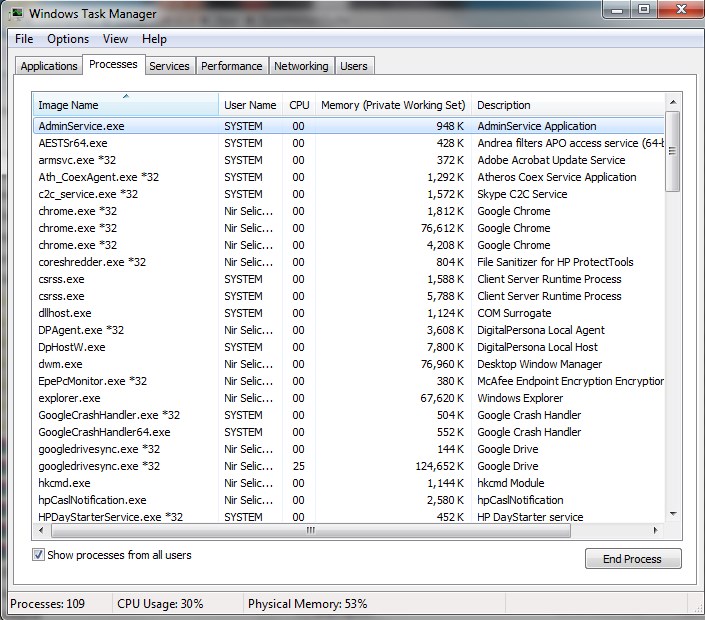Sort by the User Name column header
The width and height of the screenshot is (705, 620).
click(x=250, y=105)
